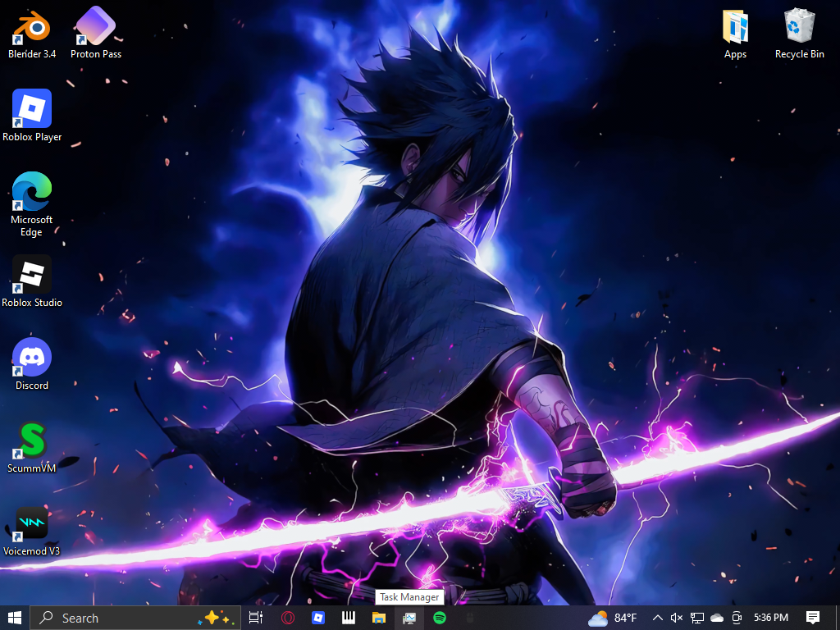Image resolution: width=840 pixels, height=630 pixels.
Task: Open the Blender 3.4 desktop shortcut
Action: (32, 33)
